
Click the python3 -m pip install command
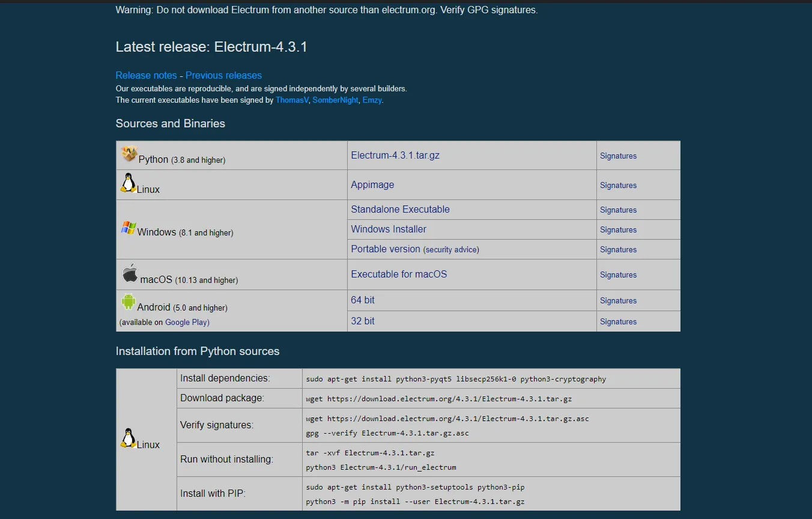tap(415, 502)
